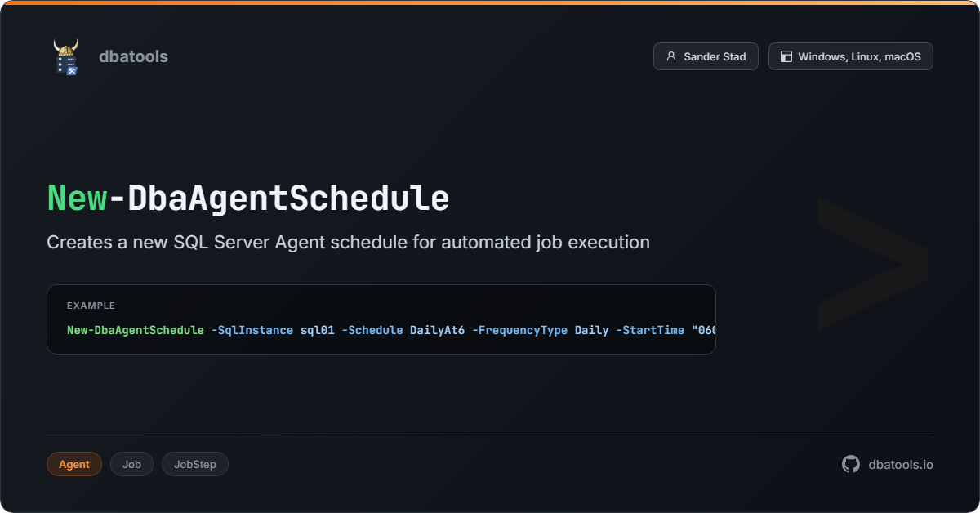980x513 pixels.
Task: Click the EXAMPLE label in code box
Action: tap(91, 306)
